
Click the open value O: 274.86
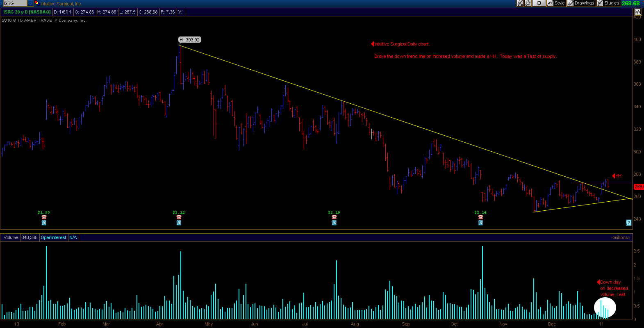(x=84, y=12)
